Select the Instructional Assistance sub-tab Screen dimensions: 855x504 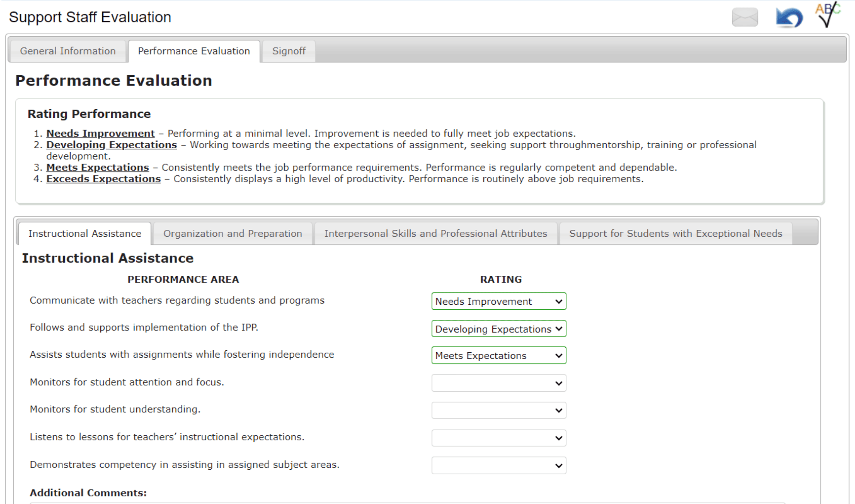pyautogui.click(x=85, y=234)
